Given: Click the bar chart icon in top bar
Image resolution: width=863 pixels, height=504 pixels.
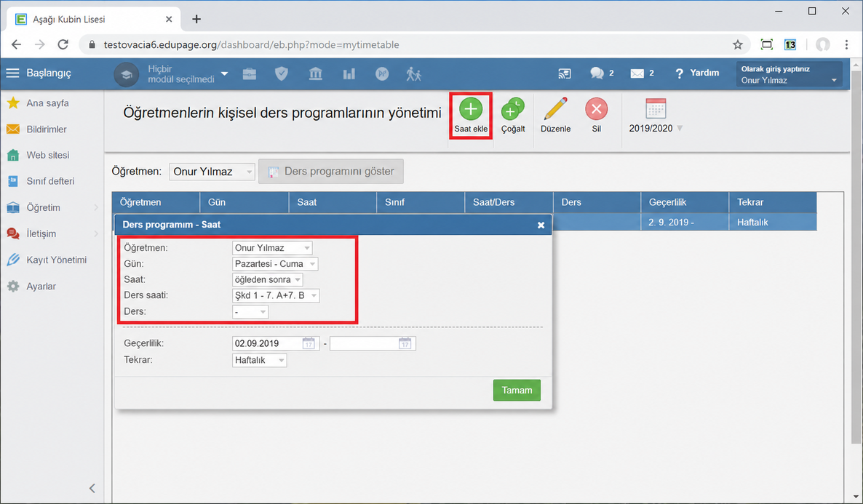Looking at the screenshot, I should pos(349,73).
